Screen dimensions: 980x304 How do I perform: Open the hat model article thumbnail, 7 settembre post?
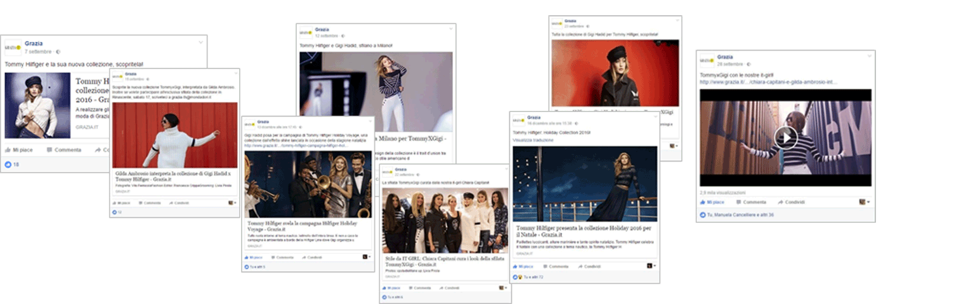point(37,105)
